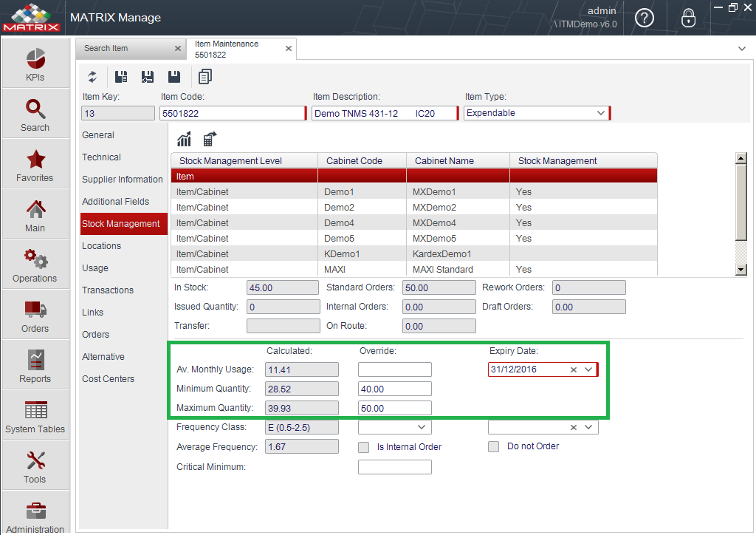Viewport: 756px width, 535px height.
Task: Open the Additional Fields section
Action: click(116, 202)
